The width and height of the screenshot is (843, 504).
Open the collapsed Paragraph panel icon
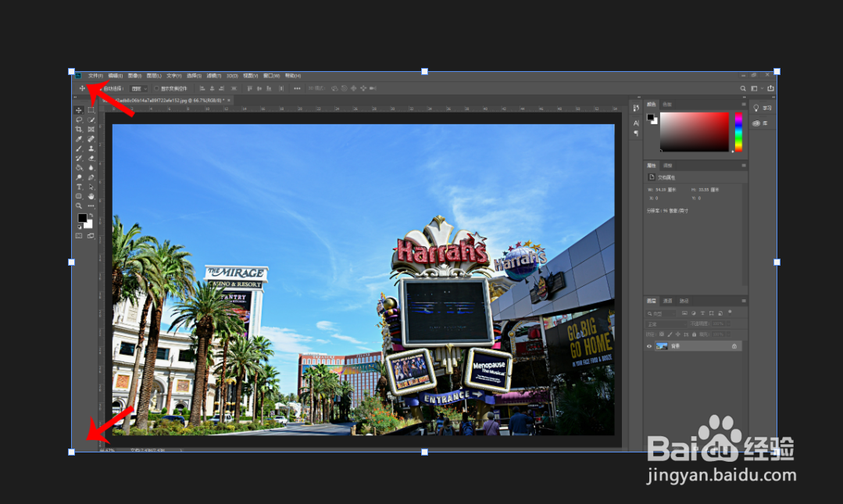(x=636, y=133)
